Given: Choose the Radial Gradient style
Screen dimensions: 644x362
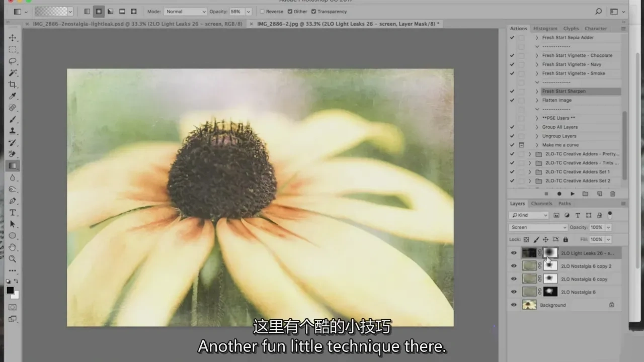Looking at the screenshot, I should click(x=99, y=11).
